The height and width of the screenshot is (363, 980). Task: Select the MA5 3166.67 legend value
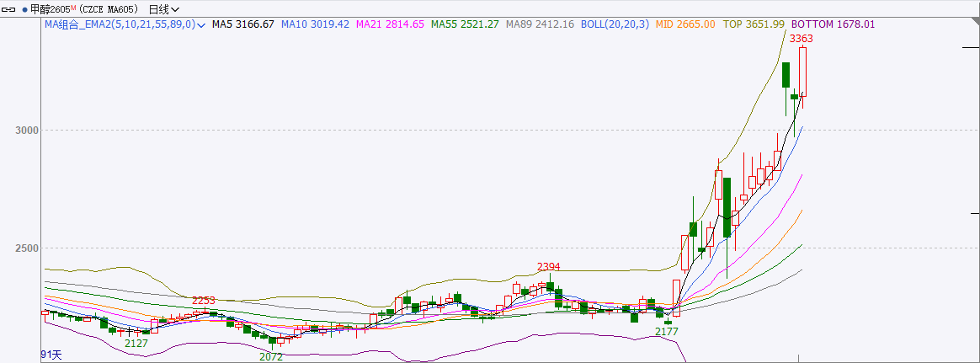[x=242, y=25]
